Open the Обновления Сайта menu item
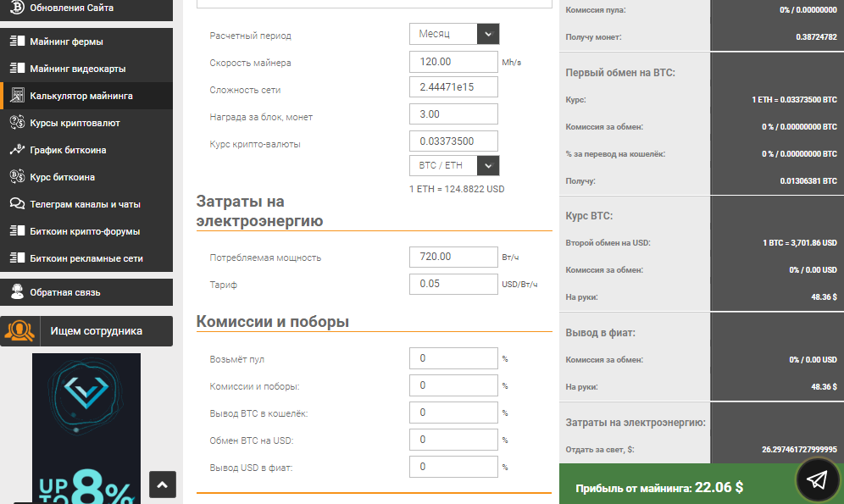Screen dimensions: 844x504 (86, 8)
